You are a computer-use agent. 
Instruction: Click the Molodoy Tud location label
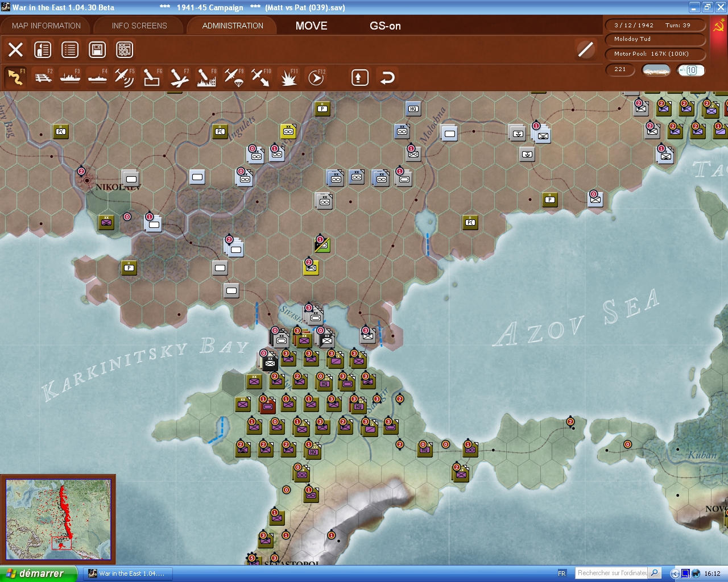656,39
